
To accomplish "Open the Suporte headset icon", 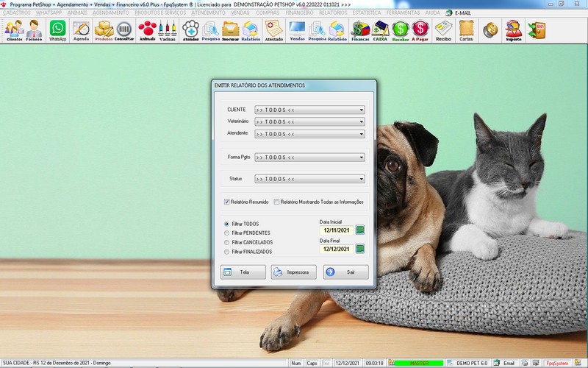I will (513, 30).
